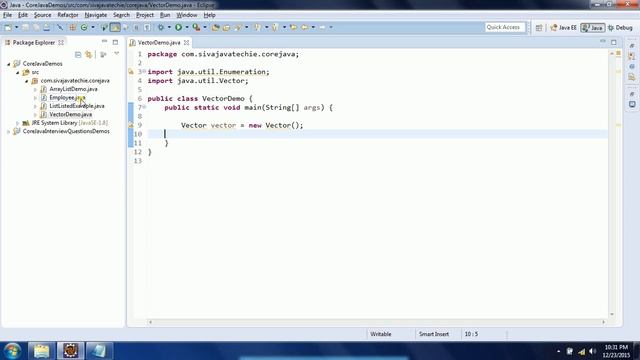This screenshot has width=640, height=360.
Task: Expand the Employee.java tree node
Action: pos(36,98)
